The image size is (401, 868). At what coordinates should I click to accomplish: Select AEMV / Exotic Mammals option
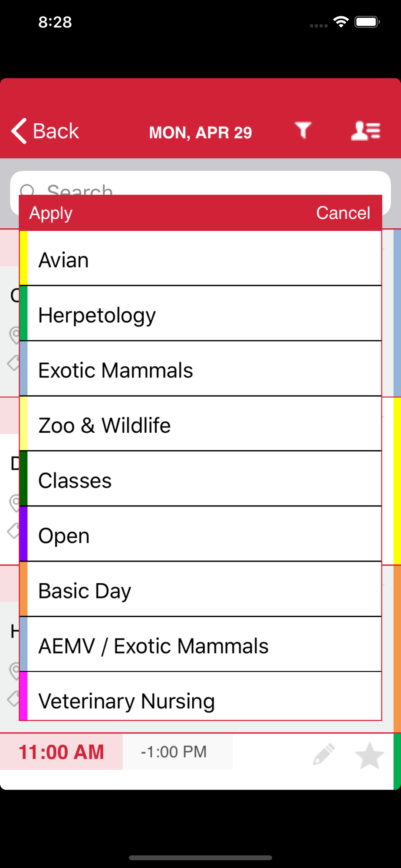click(x=200, y=644)
